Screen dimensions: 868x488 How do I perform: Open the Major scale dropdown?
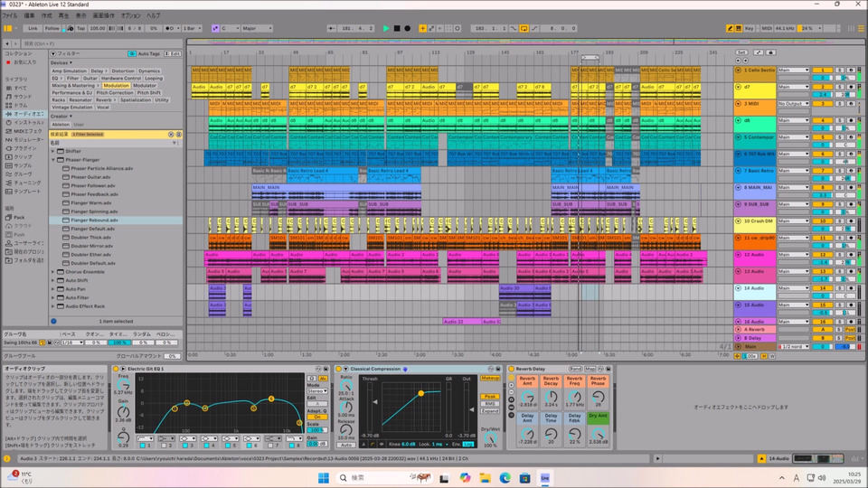click(x=255, y=28)
